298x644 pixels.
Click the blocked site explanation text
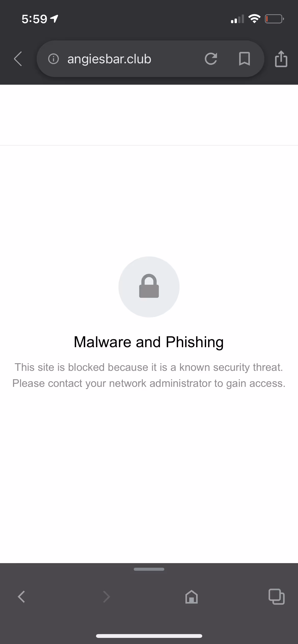tap(149, 375)
